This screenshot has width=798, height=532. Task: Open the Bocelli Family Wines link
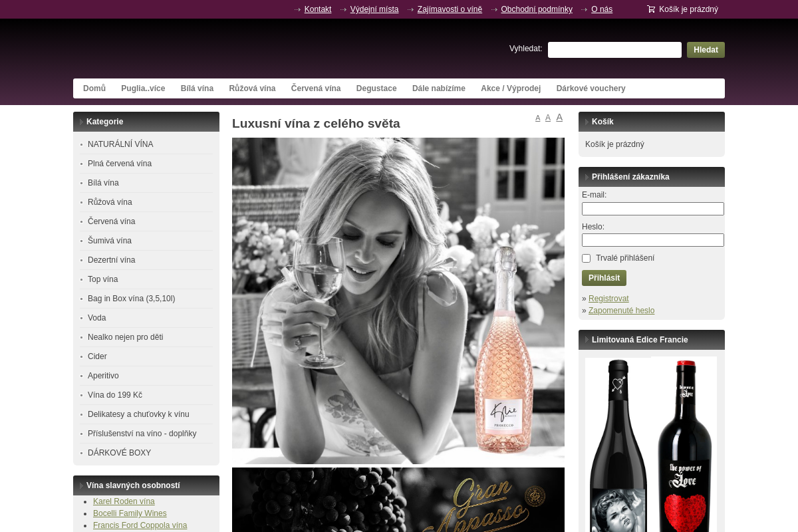[130, 513]
